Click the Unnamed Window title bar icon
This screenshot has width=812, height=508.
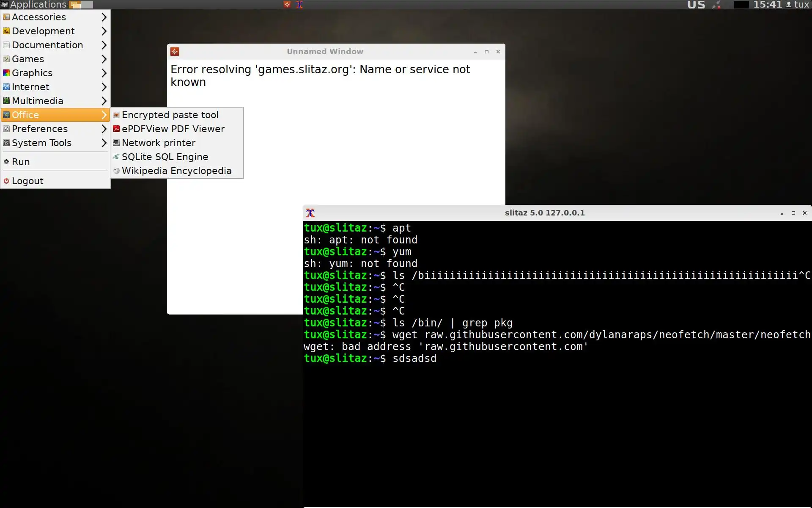175,52
